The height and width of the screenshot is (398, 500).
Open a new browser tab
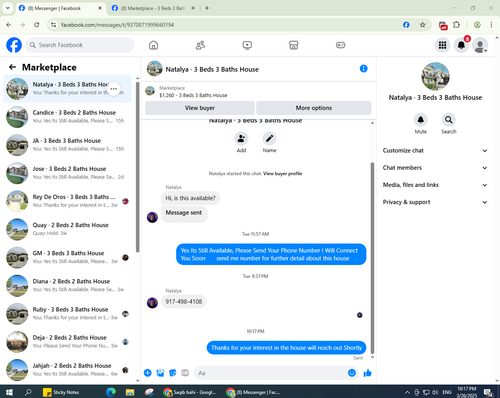coord(207,8)
